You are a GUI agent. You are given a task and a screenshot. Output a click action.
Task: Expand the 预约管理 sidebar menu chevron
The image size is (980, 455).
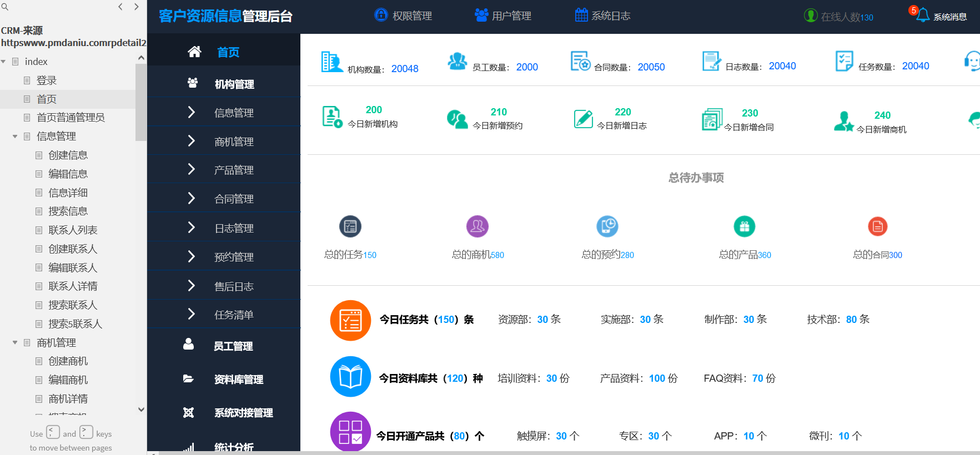[x=192, y=256]
